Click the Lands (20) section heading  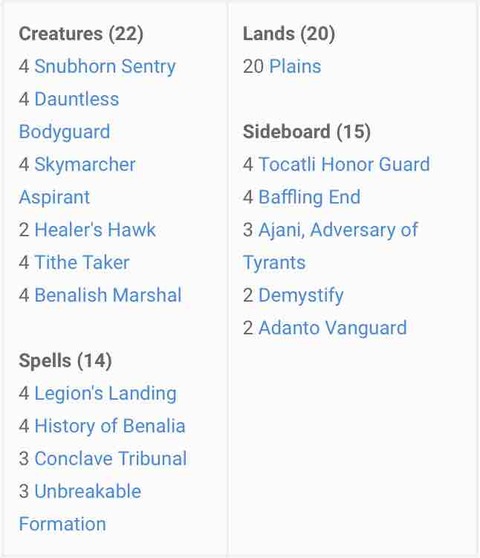click(289, 34)
